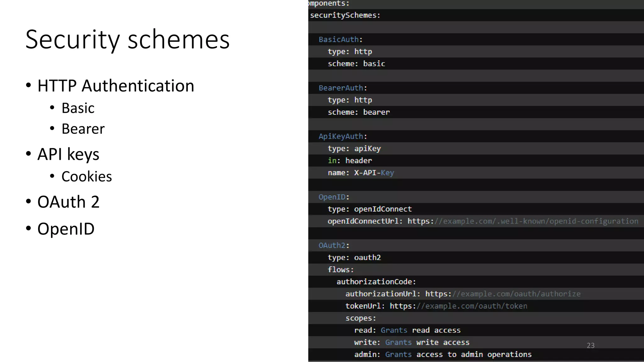Select the 'ApiKeyAuth:' code key
The height and width of the screenshot is (362, 644).
[343, 136]
